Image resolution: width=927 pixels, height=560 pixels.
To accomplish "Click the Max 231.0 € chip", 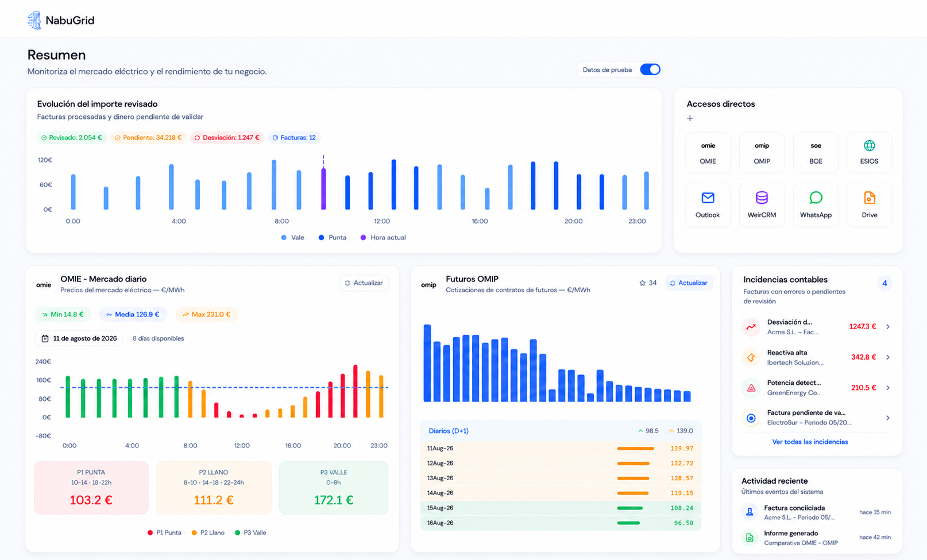I will click(206, 314).
